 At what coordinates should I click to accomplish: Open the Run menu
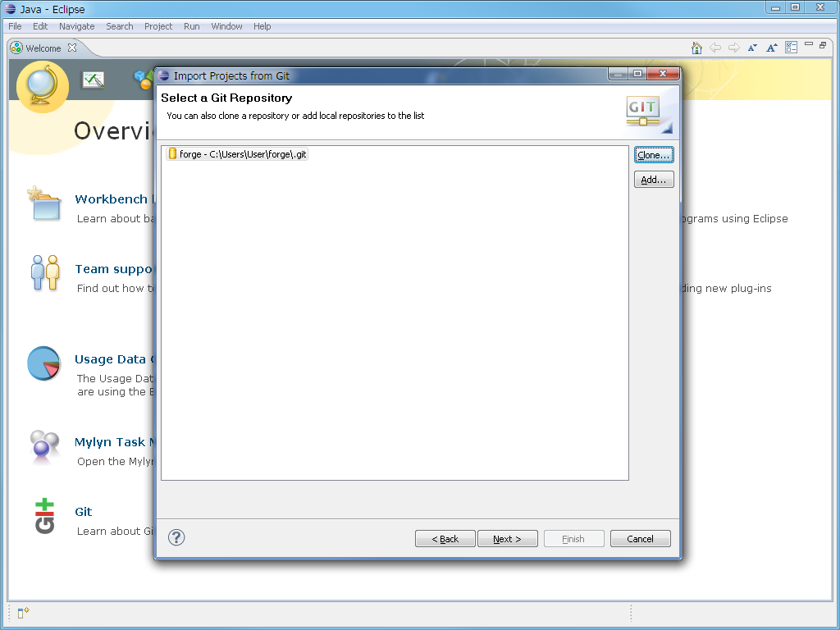point(191,26)
